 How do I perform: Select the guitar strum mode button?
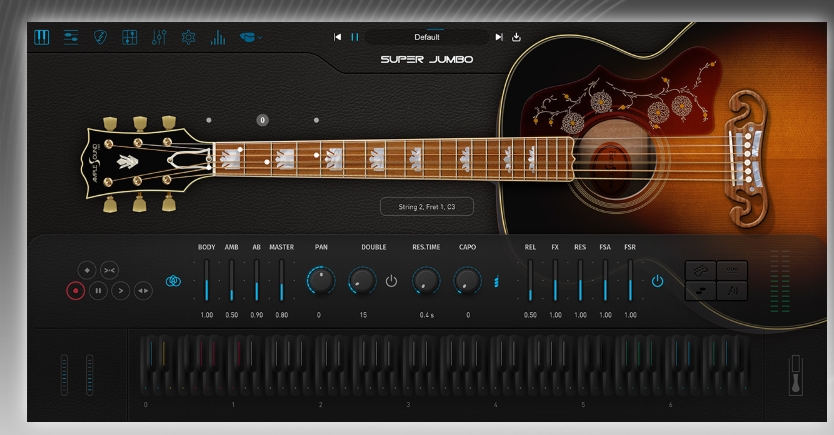click(700, 271)
